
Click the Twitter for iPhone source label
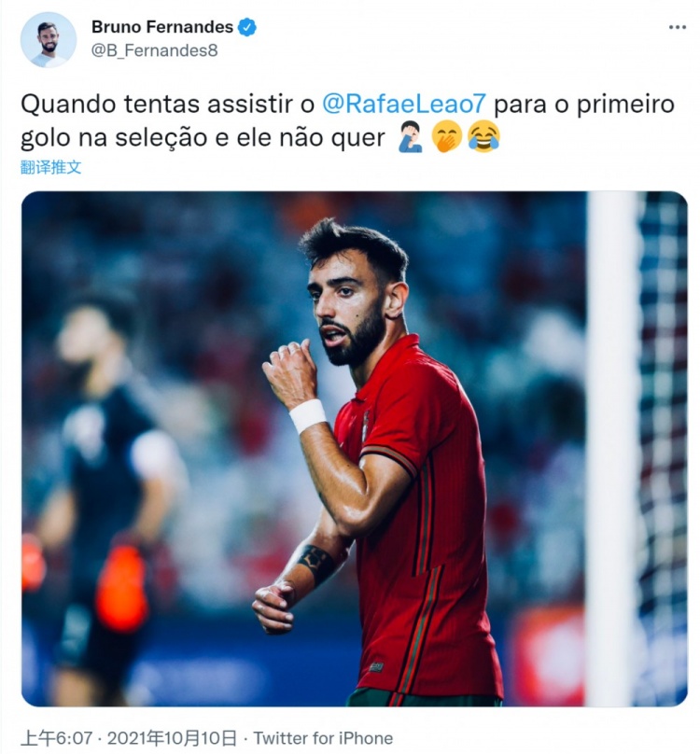(x=323, y=738)
